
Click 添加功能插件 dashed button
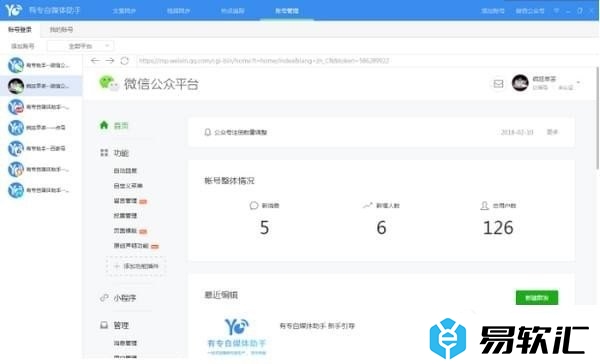coord(136,266)
